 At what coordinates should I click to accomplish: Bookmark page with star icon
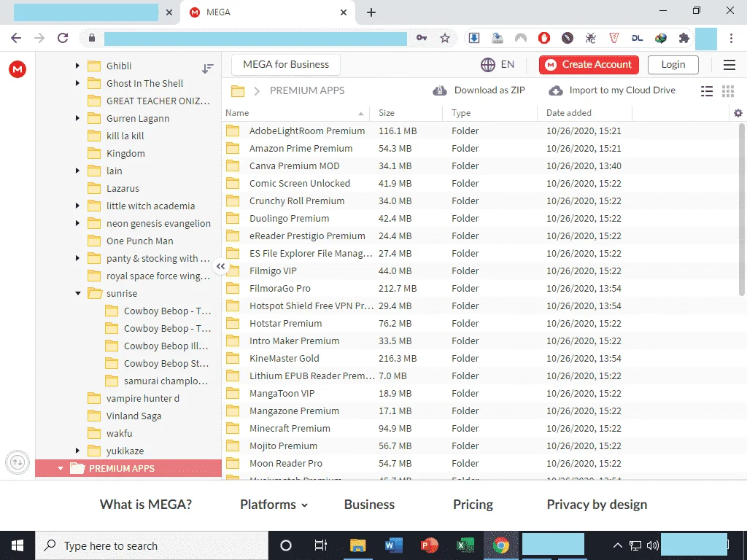[x=445, y=38]
